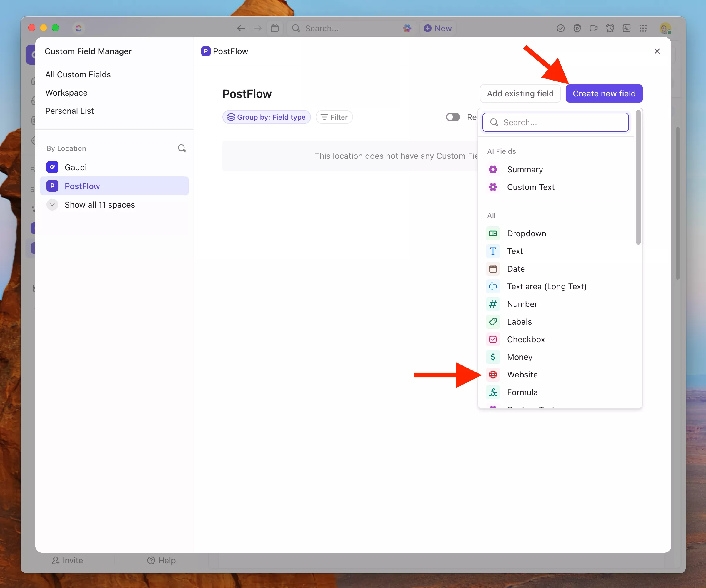706x588 pixels.
Task: Click Create new field button
Action: coord(604,93)
